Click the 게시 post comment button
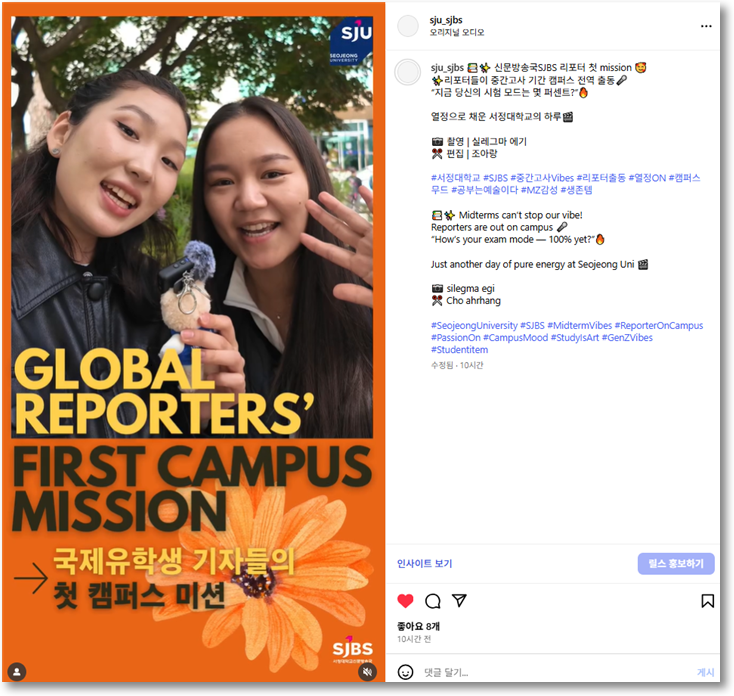The width and height of the screenshot is (734, 696). tap(705, 672)
